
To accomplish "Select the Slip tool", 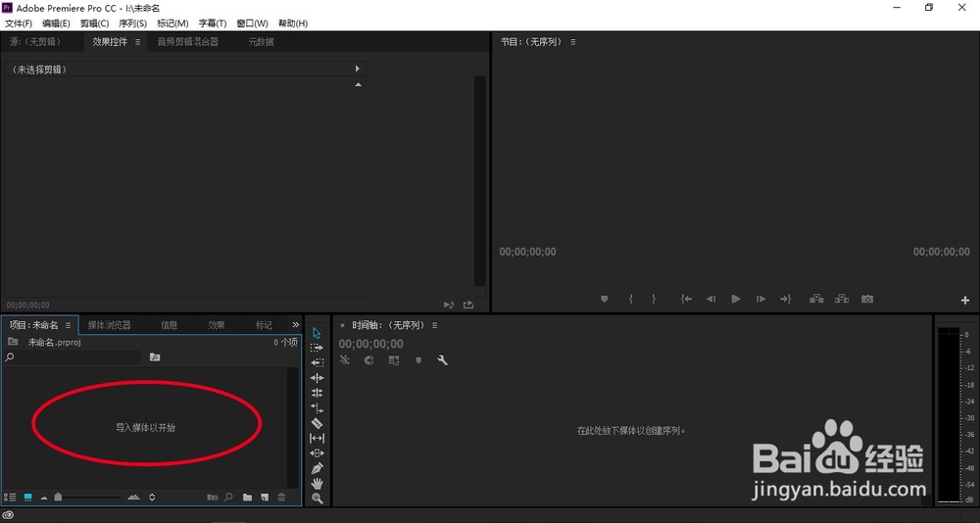I will (x=317, y=439).
